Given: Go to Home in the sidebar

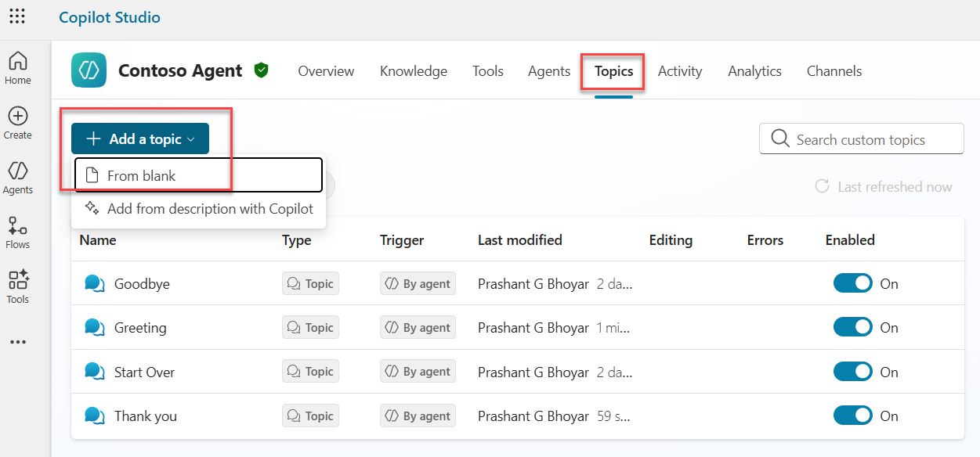Looking at the screenshot, I should click(17, 67).
